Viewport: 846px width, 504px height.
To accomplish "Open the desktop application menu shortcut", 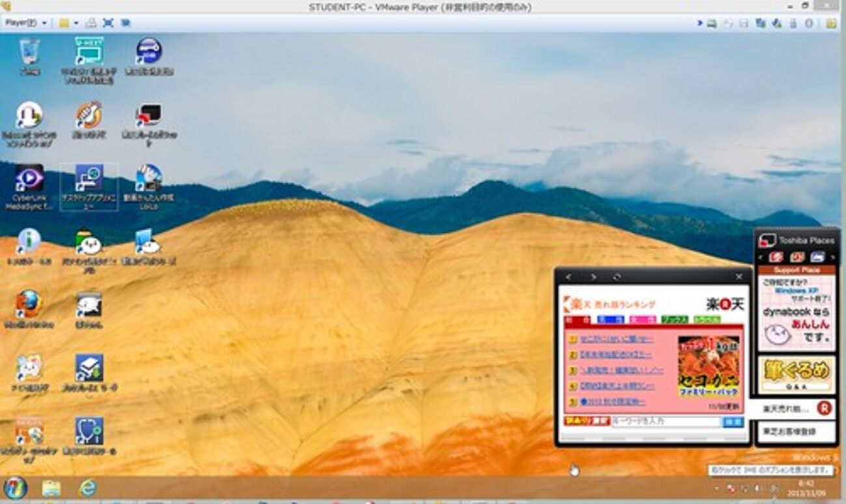I will coord(89,187).
